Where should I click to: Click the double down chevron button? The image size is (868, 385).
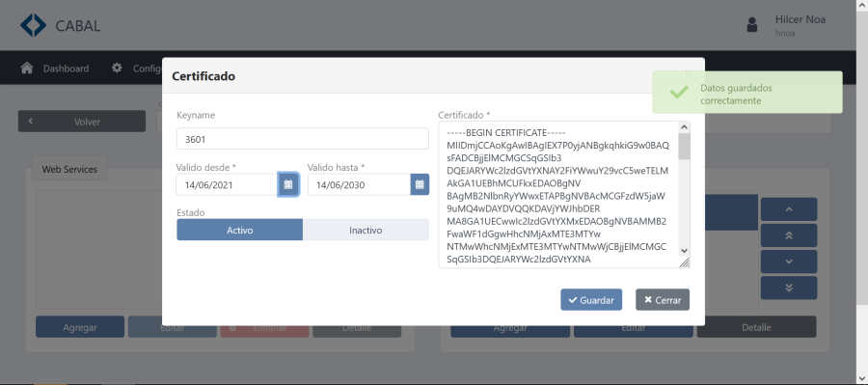pyautogui.click(x=789, y=288)
